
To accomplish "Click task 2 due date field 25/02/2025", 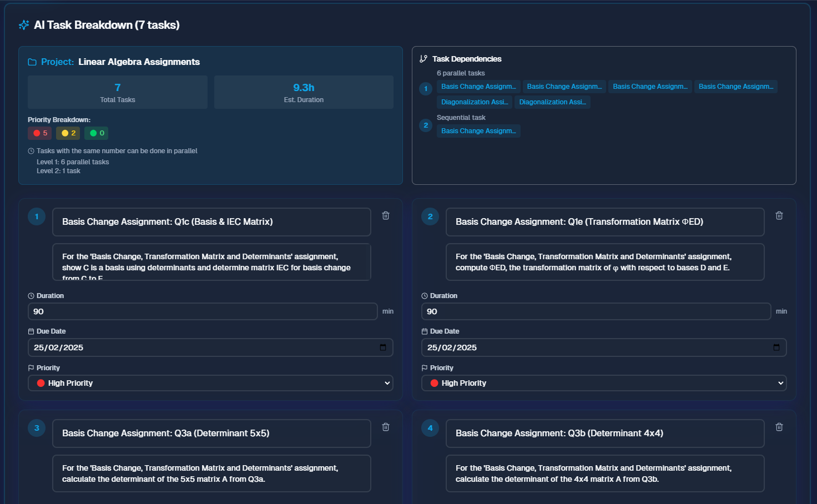I will point(604,347).
